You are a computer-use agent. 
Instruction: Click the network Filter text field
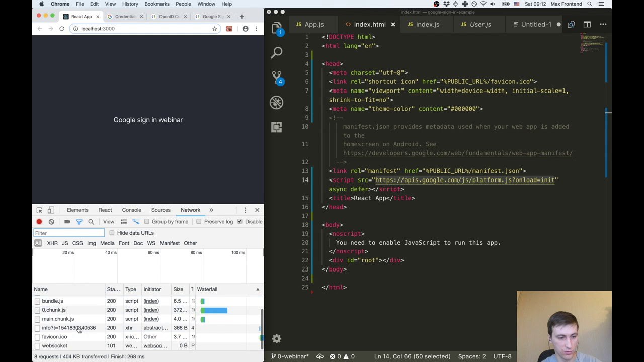[69, 233]
